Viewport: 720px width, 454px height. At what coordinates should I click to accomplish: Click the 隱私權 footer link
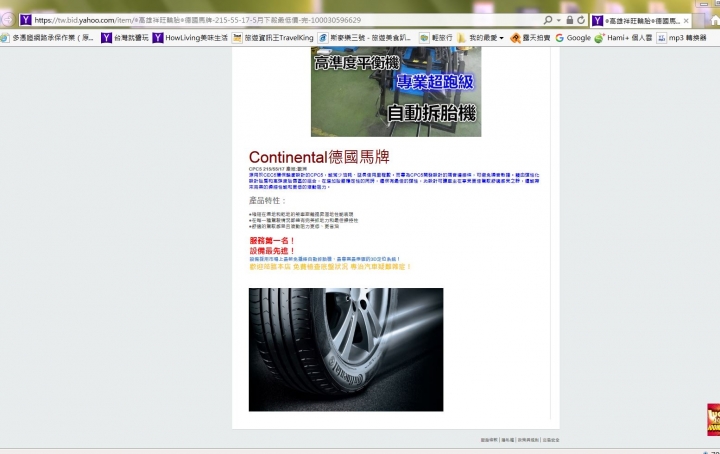pyautogui.click(x=507, y=440)
